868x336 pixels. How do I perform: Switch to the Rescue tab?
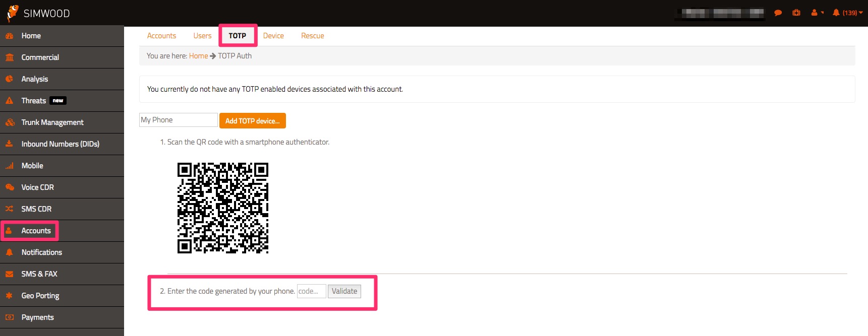point(313,36)
